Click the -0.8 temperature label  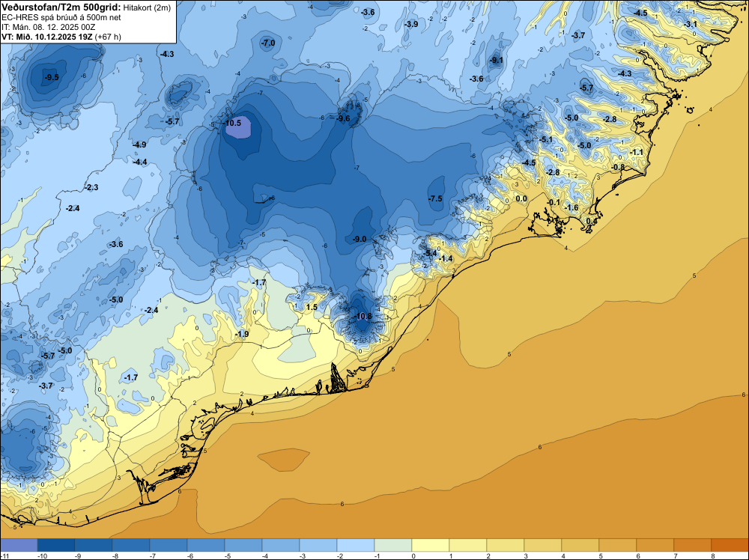618,167
